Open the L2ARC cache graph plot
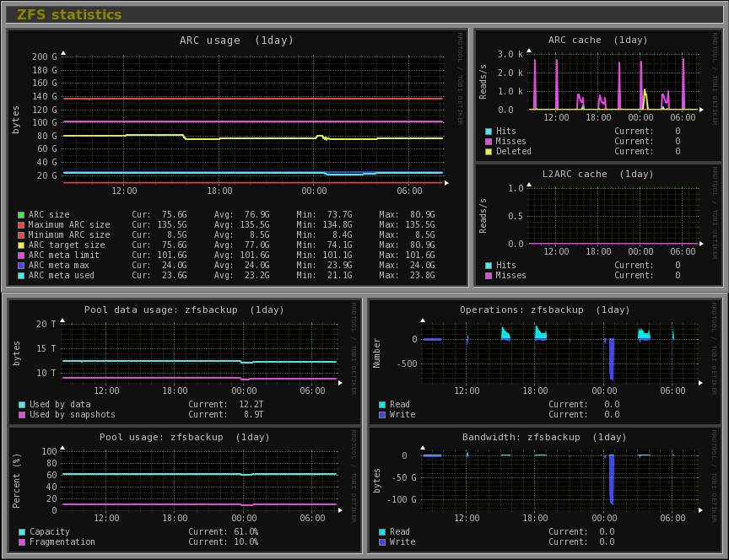 [613, 216]
